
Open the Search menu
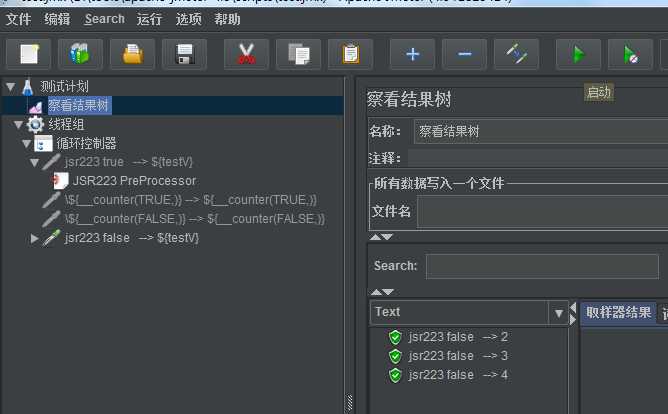pos(104,19)
